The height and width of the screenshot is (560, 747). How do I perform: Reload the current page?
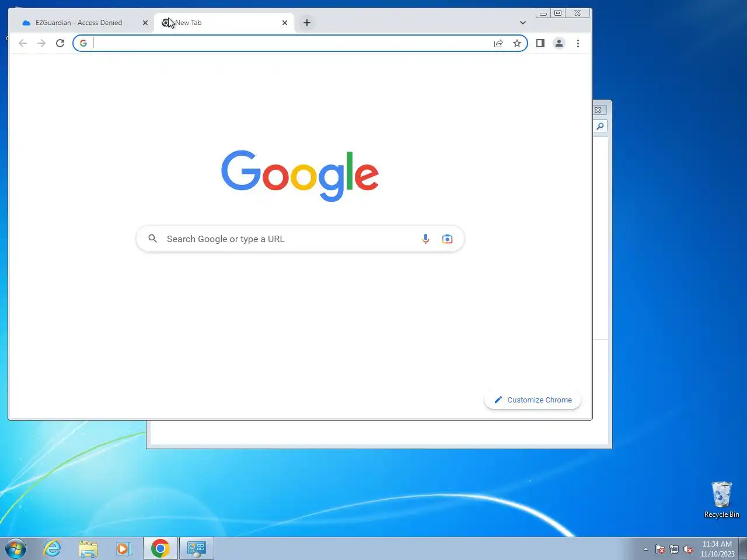point(60,43)
